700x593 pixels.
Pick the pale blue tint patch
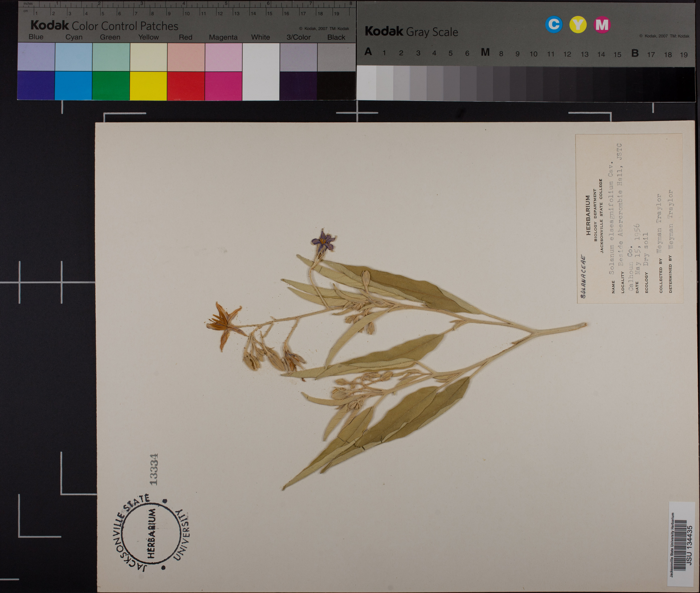[x=36, y=56]
